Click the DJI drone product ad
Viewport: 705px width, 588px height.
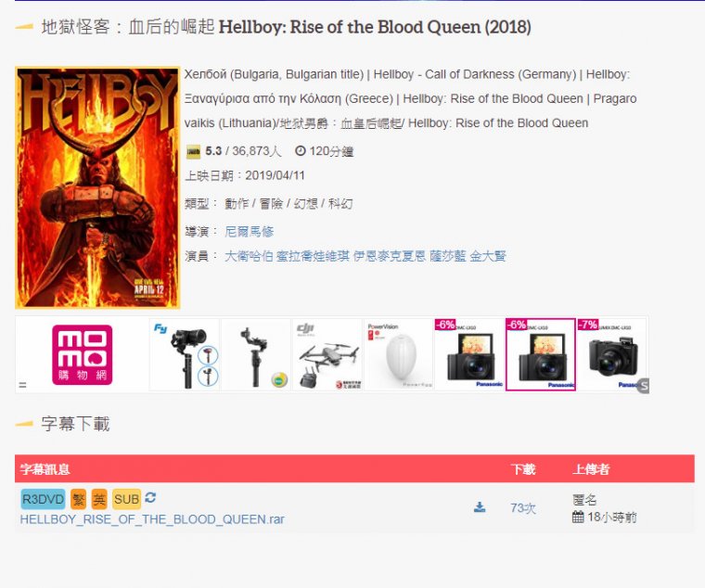(x=327, y=354)
